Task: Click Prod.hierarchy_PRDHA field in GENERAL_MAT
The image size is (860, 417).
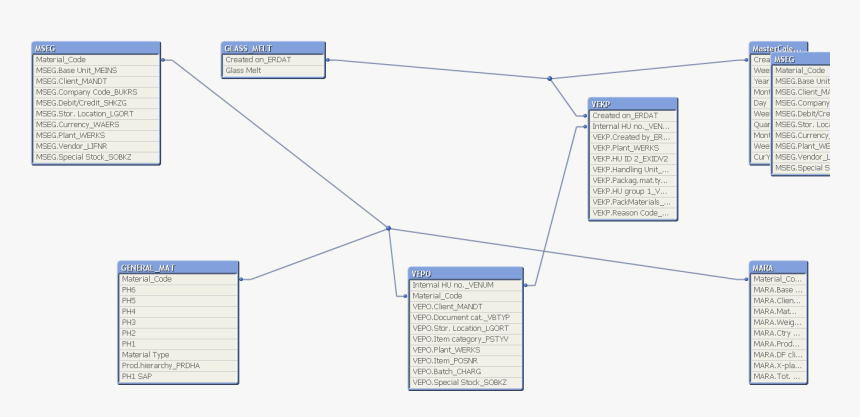Action: pos(160,365)
